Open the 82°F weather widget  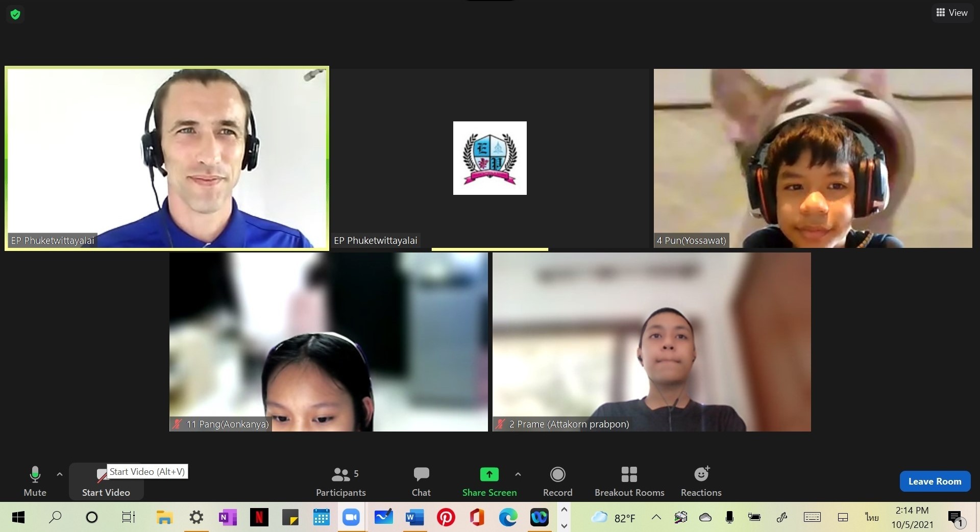tap(613, 518)
